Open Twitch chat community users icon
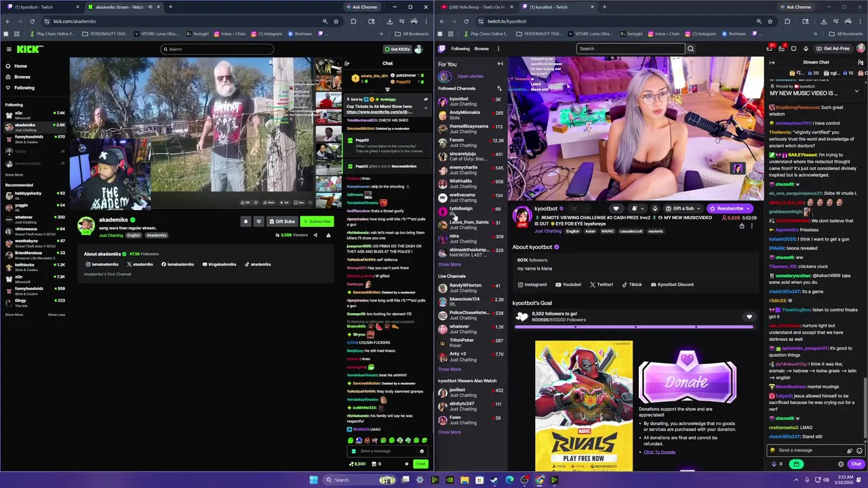The image size is (868, 488). click(x=861, y=62)
